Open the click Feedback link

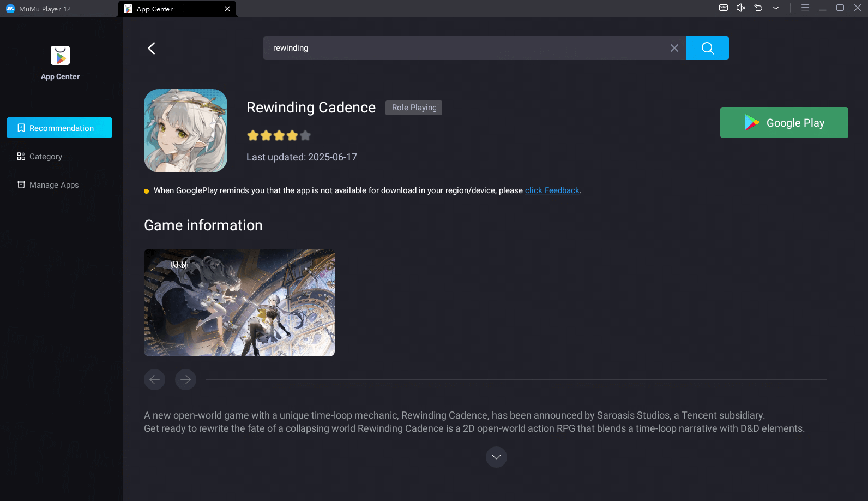pyautogui.click(x=552, y=190)
